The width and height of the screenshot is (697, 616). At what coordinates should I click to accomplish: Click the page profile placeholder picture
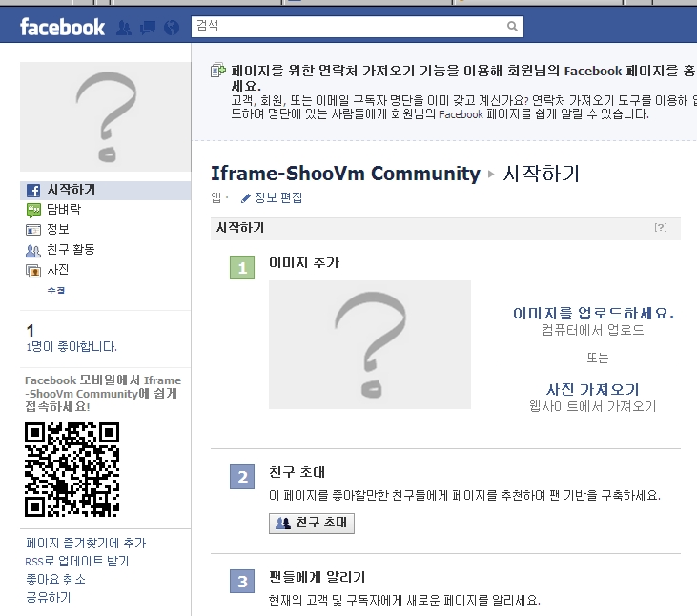[x=106, y=117]
